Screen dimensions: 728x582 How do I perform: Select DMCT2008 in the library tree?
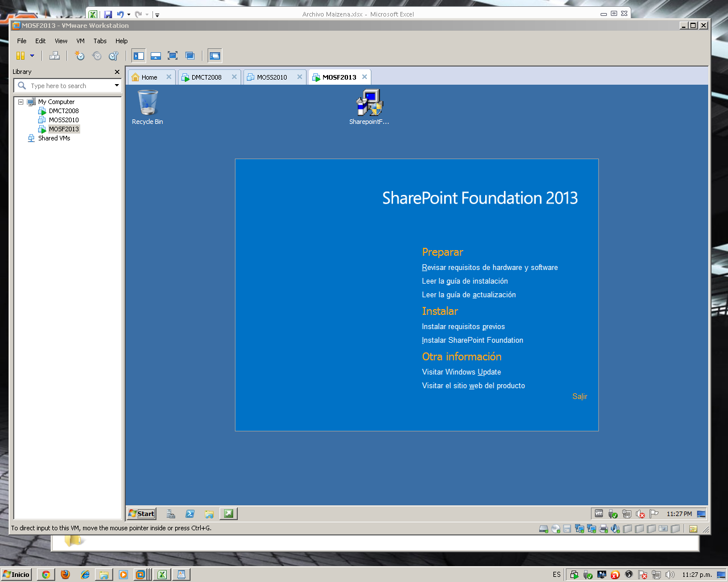click(64, 111)
